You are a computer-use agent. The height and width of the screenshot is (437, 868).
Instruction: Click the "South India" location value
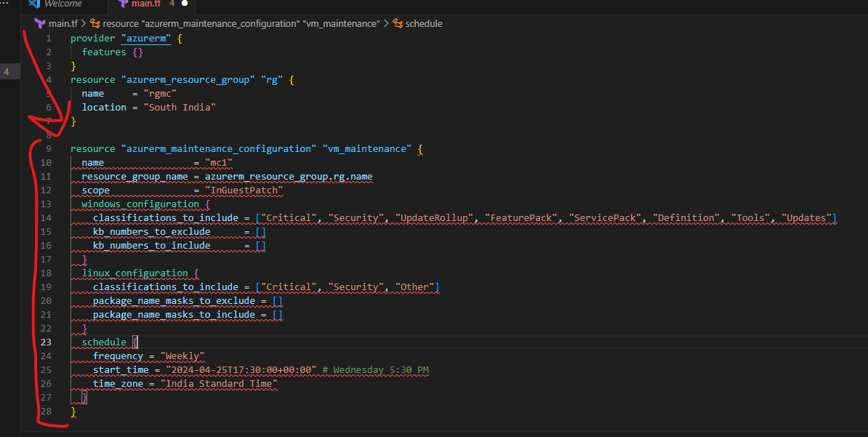point(180,108)
